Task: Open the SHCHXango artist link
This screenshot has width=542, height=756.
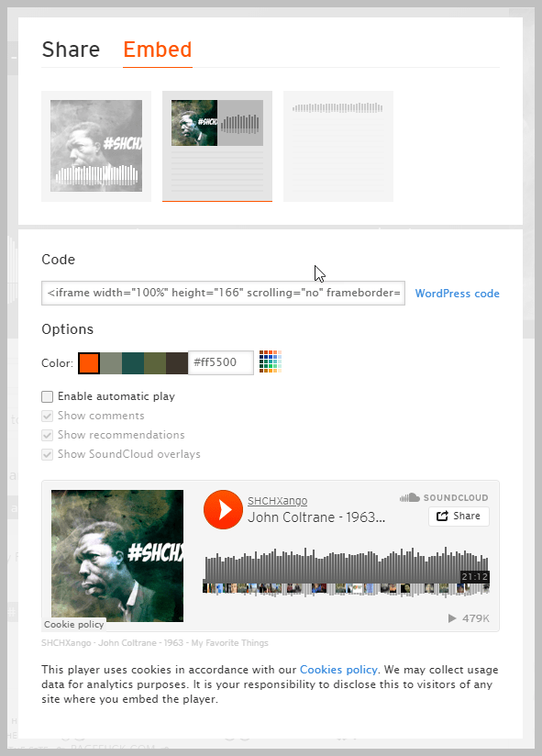Action: pyautogui.click(x=278, y=501)
